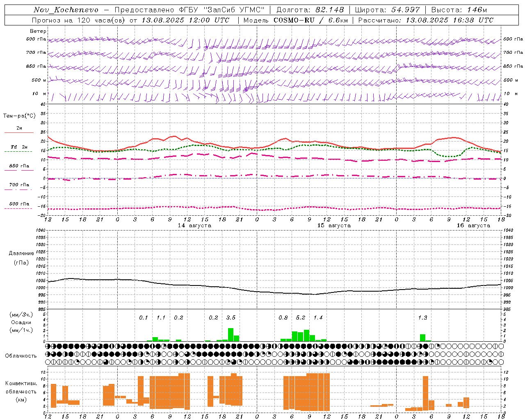Click the 0.8 precipitation total value
The height and width of the screenshot is (420, 525).
283,317
